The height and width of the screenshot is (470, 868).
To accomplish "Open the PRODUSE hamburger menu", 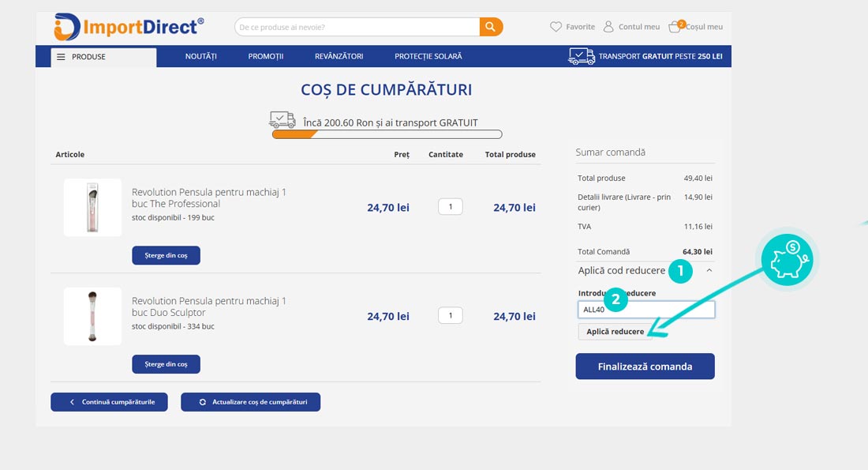I will click(x=62, y=57).
